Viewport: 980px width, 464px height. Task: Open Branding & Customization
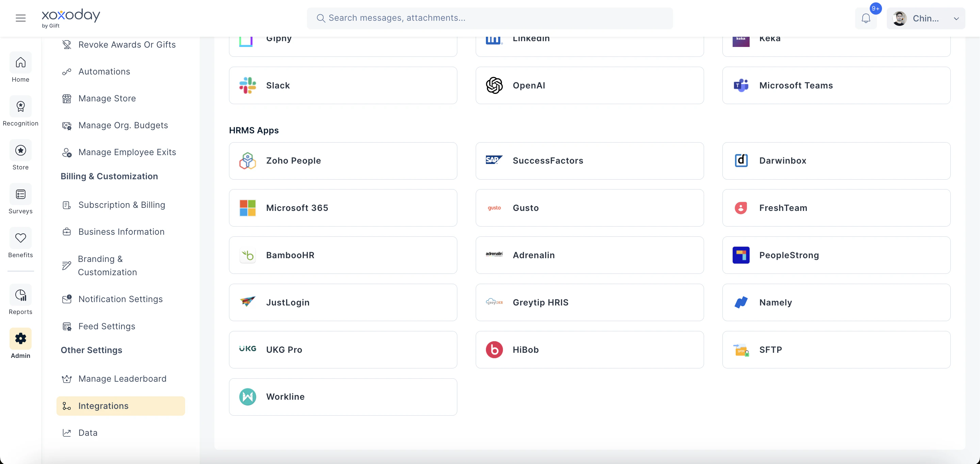(x=120, y=265)
